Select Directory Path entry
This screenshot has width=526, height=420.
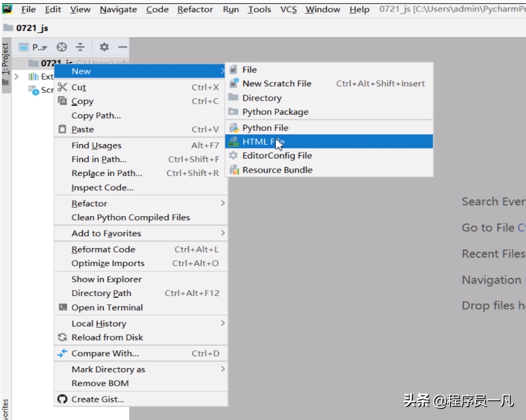140,293
